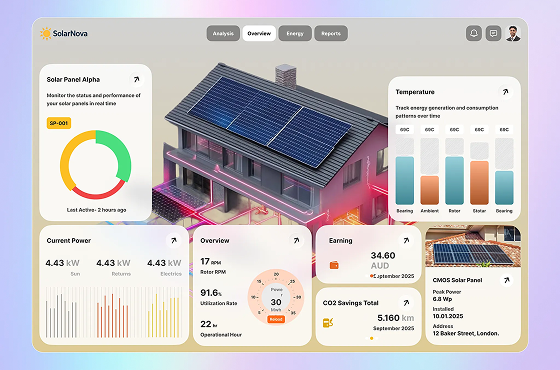This screenshot has width=560, height=370.
Task: Switch to the Energy tab
Action: point(295,33)
